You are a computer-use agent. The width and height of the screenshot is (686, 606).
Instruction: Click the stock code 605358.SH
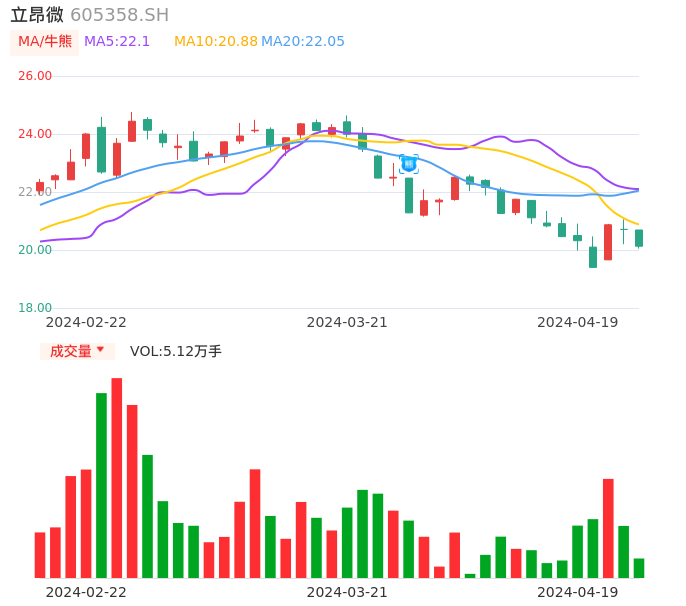(119, 15)
